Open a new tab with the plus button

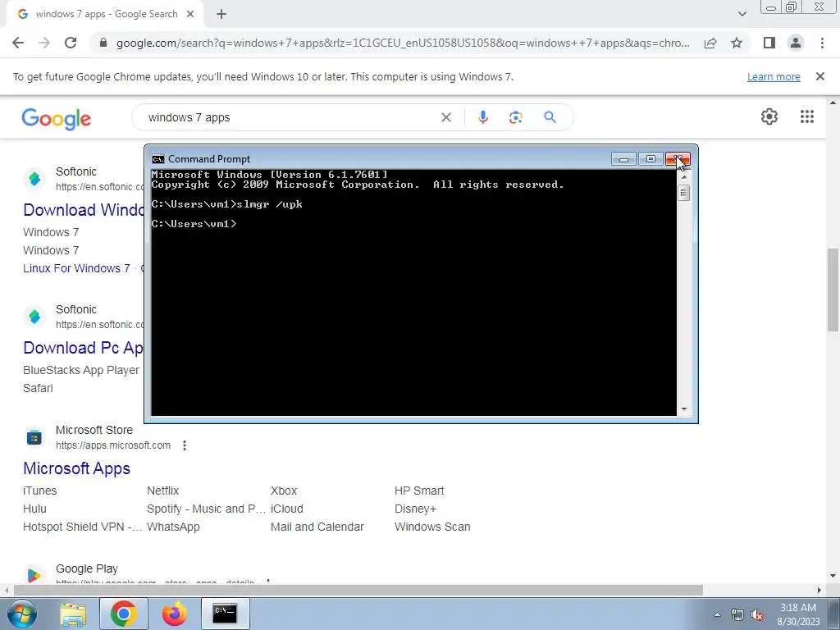tap(221, 15)
